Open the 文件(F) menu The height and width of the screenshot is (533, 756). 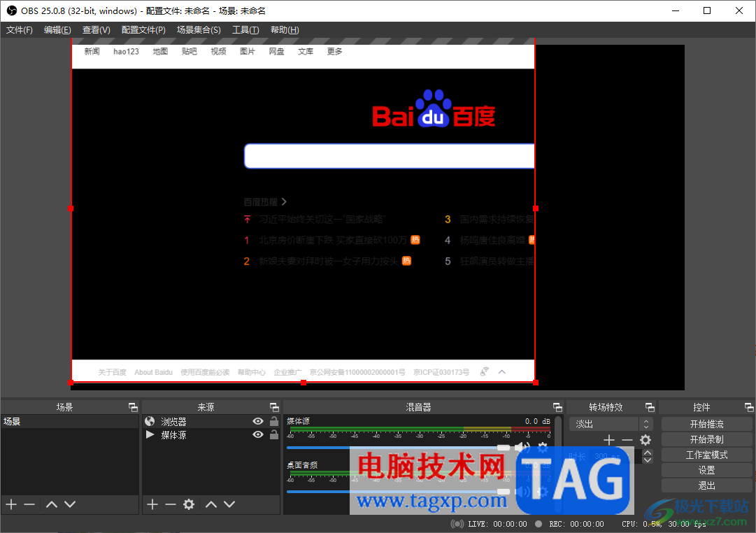click(x=20, y=30)
